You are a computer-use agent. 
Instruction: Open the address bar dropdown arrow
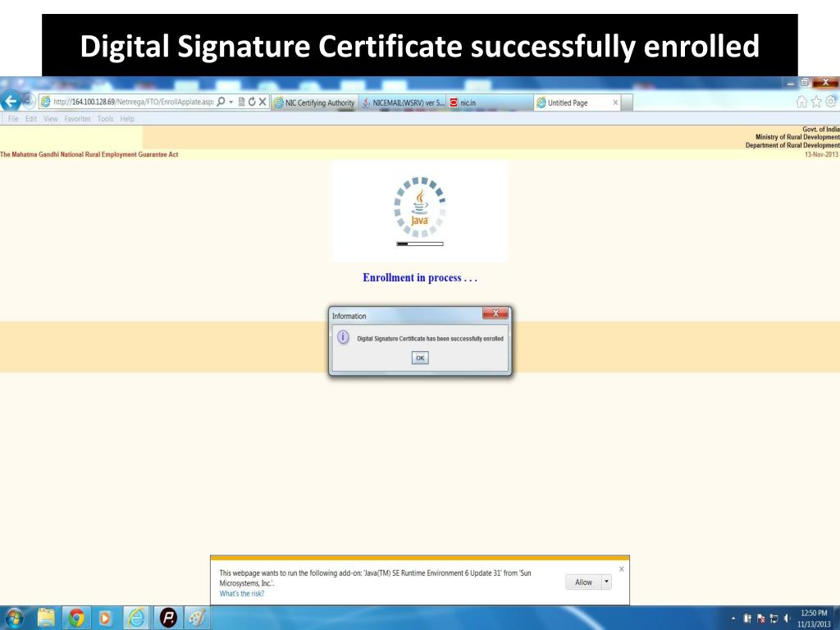[x=231, y=102]
